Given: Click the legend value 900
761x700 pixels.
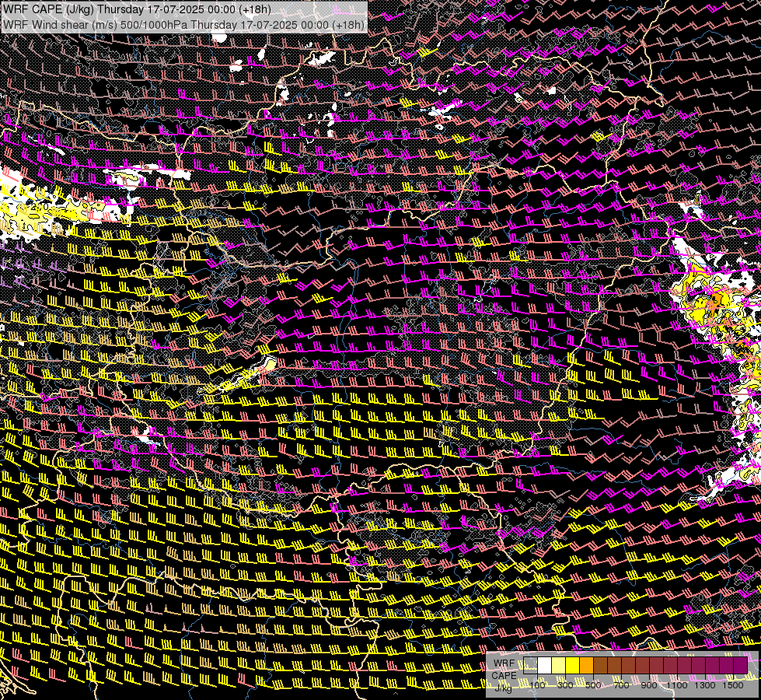Looking at the screenshot, I should pos(649,685).
